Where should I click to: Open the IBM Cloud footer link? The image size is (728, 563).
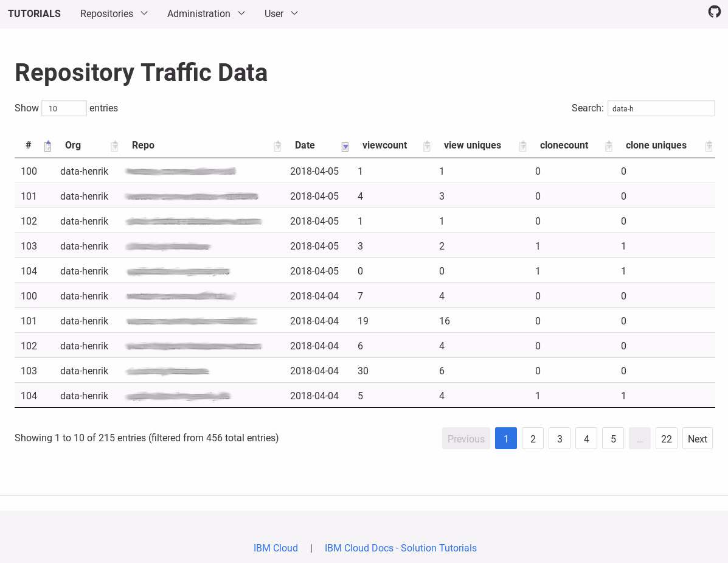pyautogui.click(x=276, y=548)
